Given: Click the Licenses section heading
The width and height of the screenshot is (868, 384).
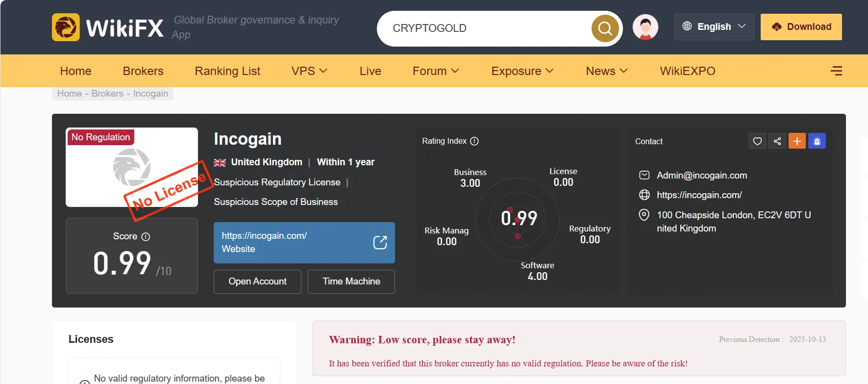Looking at the screenshot, I should coord(91,339).
